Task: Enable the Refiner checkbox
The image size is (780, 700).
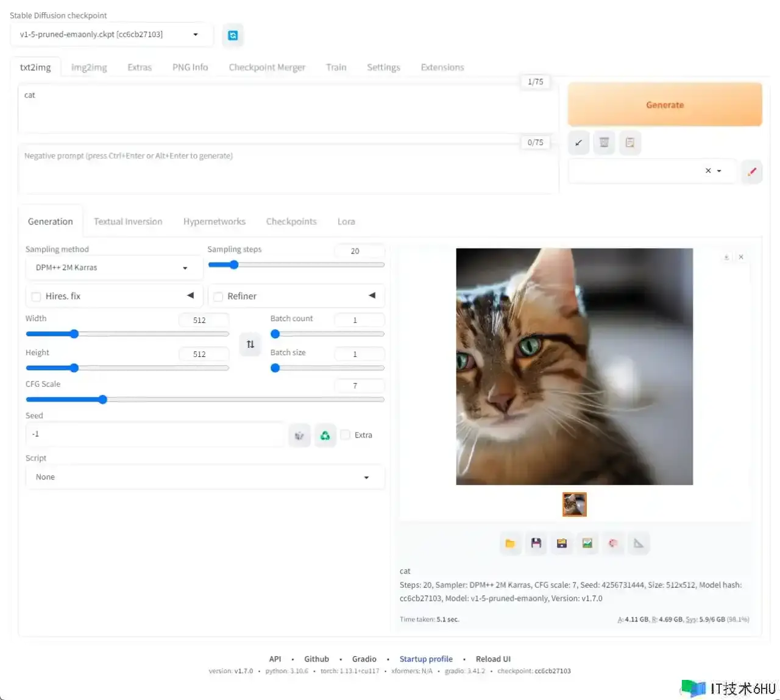Action: (x=218, y=297)
